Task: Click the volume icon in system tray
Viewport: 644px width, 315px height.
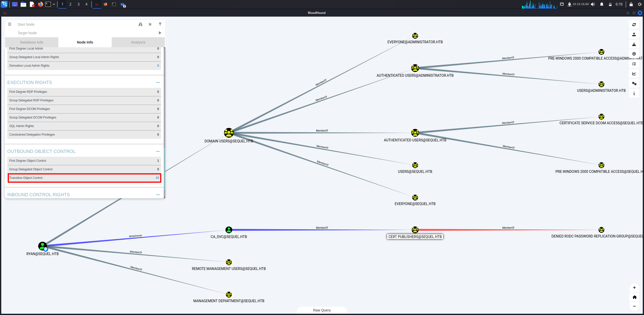Action: (593, 4)
